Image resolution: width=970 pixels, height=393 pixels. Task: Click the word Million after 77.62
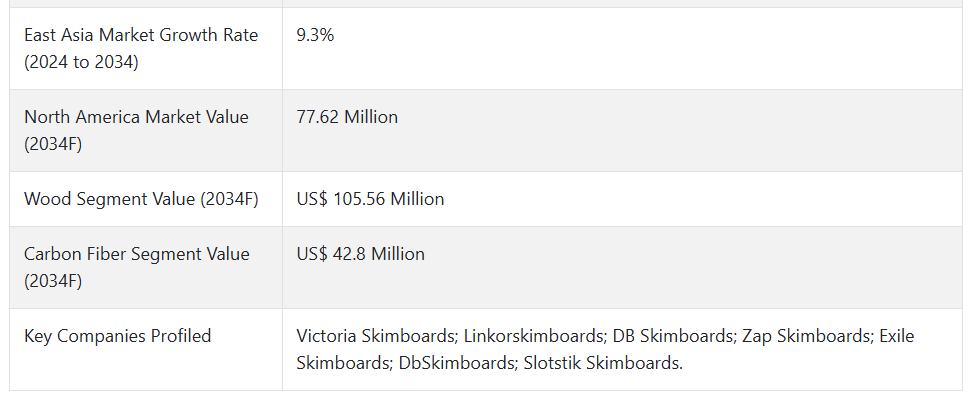tap(371, 117)
